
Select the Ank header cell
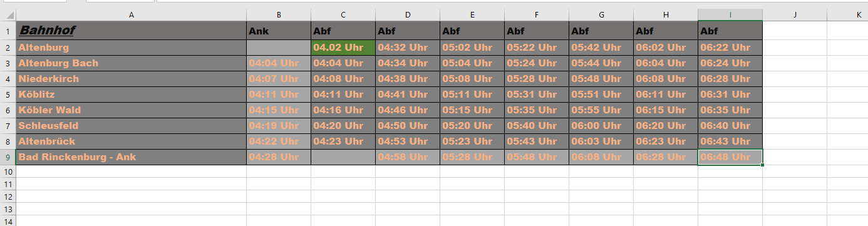pyautogui.click(x=279, y=30)
